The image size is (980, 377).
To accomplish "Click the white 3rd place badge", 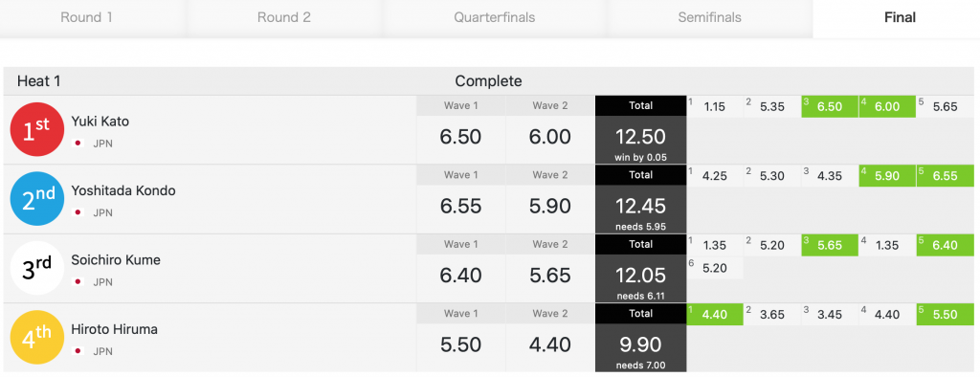I will pyautogui.click(x=37, y=268).
